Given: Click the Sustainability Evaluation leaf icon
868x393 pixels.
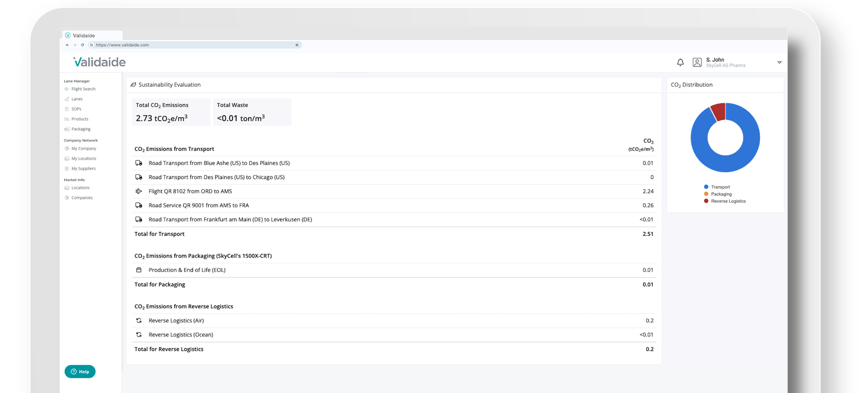Looking at the screenshot, I should (133, 85).
